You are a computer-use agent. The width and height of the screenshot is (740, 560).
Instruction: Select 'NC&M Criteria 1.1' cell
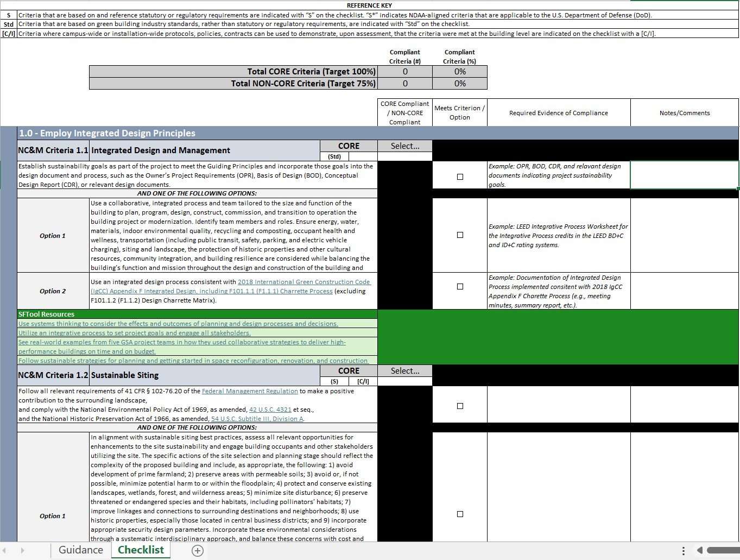click(x=53, y=150)
